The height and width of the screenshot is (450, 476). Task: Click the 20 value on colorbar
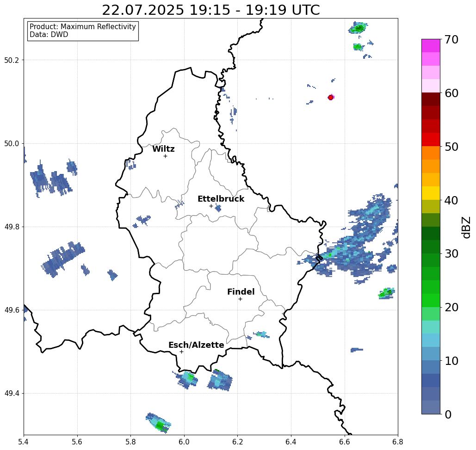(x=451, y=308)
